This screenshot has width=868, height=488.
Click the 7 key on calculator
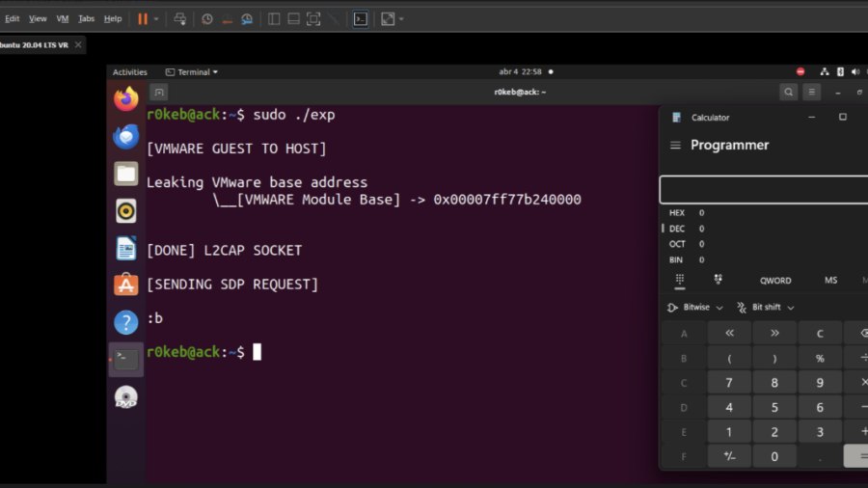(x=729, y=382)
